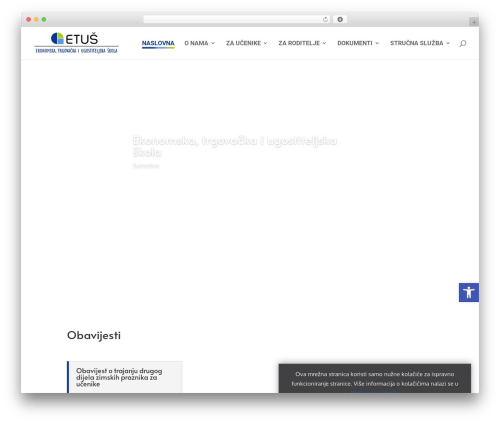Expand the Za učenike dropdown chevron
The image size is (500, 423).
tap(265, 43)
